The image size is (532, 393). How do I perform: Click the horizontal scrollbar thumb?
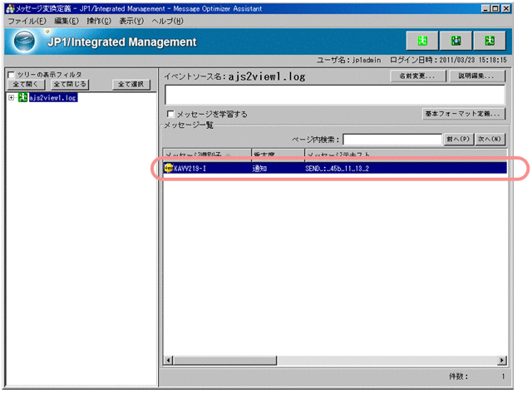click(225, 361)
